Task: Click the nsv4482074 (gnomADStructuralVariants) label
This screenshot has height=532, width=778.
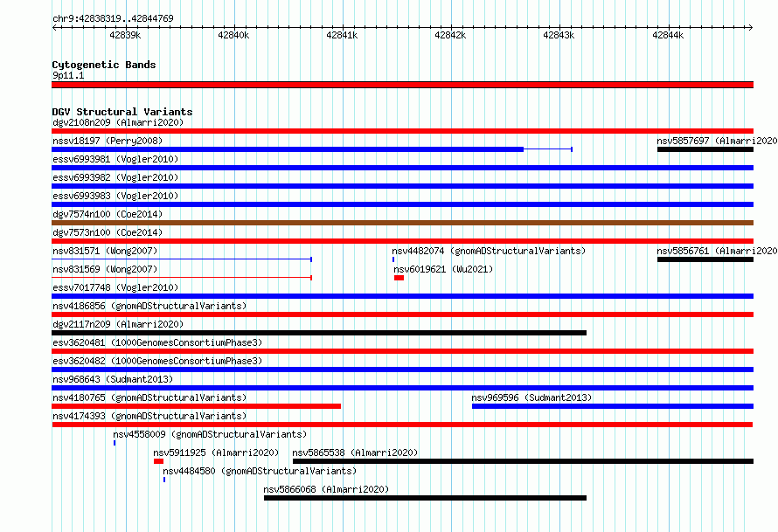Action: (489, 251)
